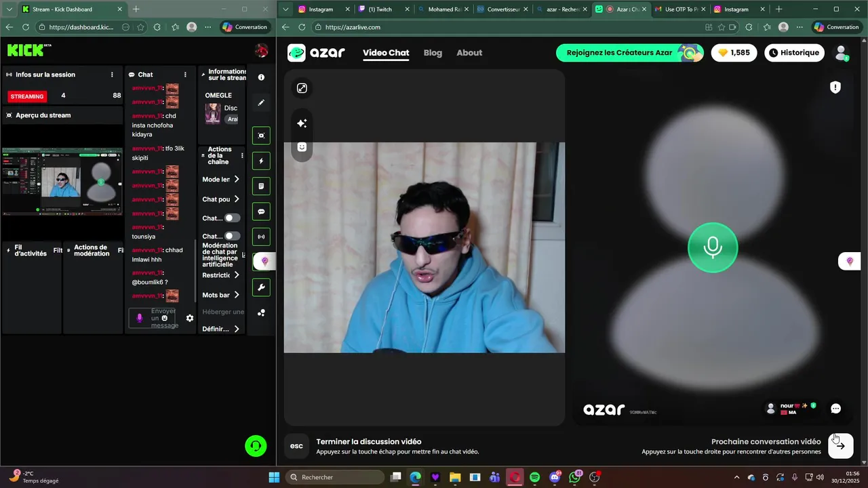This screenshot has width=868, height=488.
Task: Open the Historique button
Action: [x=794, y=53]
